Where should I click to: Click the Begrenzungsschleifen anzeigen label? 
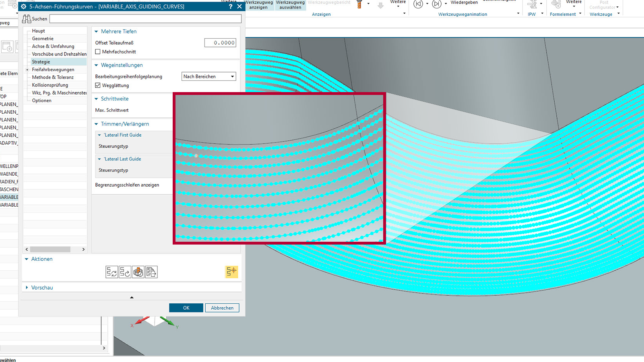(x=127, y=185)
